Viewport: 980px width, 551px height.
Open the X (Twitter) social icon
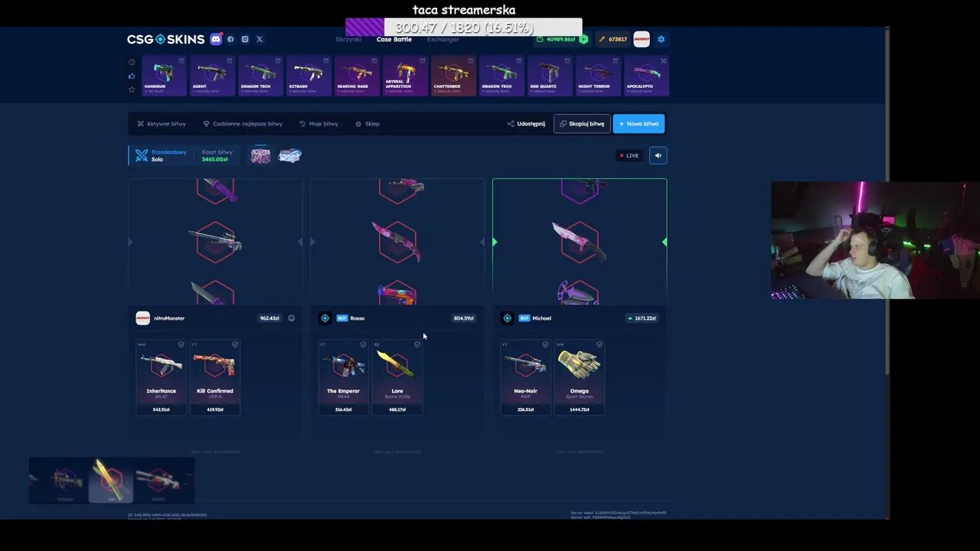click(x=260, y=39)
